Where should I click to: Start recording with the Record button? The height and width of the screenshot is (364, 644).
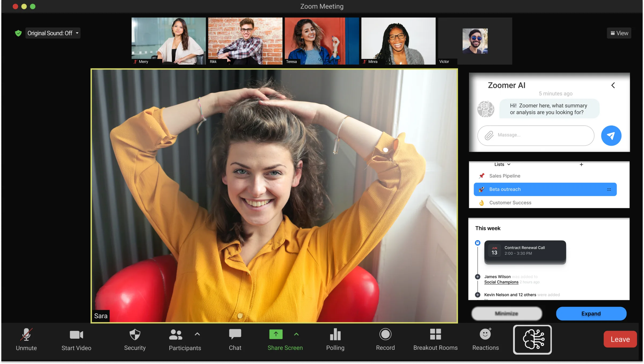[x=385, y=339]
